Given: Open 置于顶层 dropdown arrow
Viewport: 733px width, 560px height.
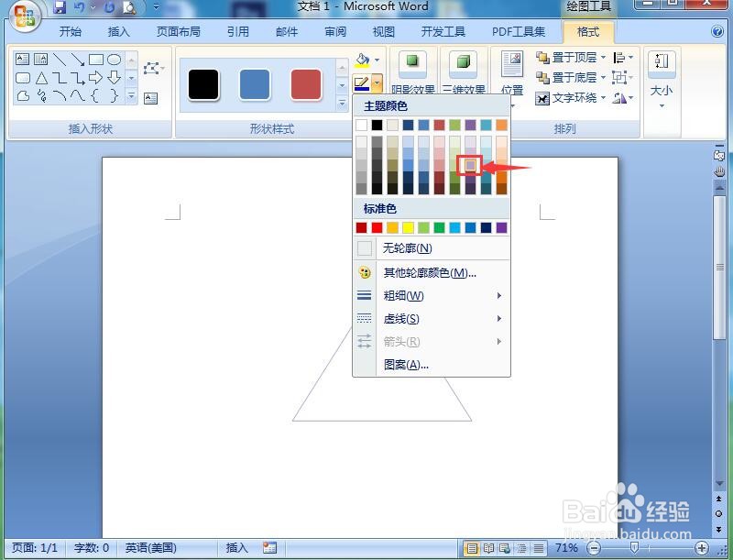Looking at the screenshot, I should (603, 57).
